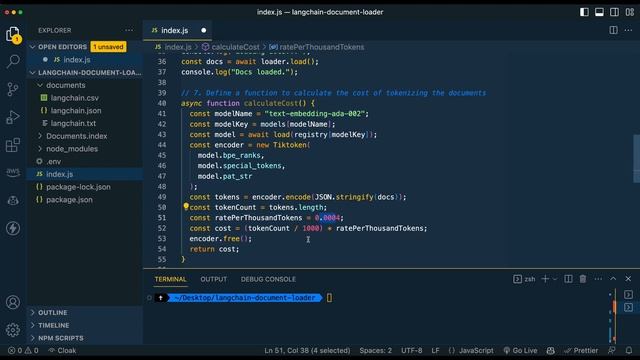Collapse the documents folder
640x360 pixels.
point(65,85)
